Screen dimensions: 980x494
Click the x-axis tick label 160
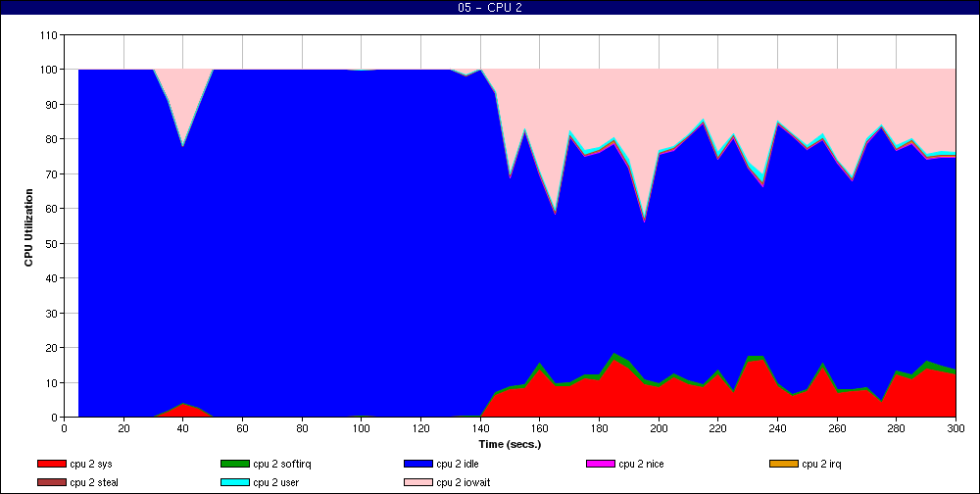tap(539, 428)
